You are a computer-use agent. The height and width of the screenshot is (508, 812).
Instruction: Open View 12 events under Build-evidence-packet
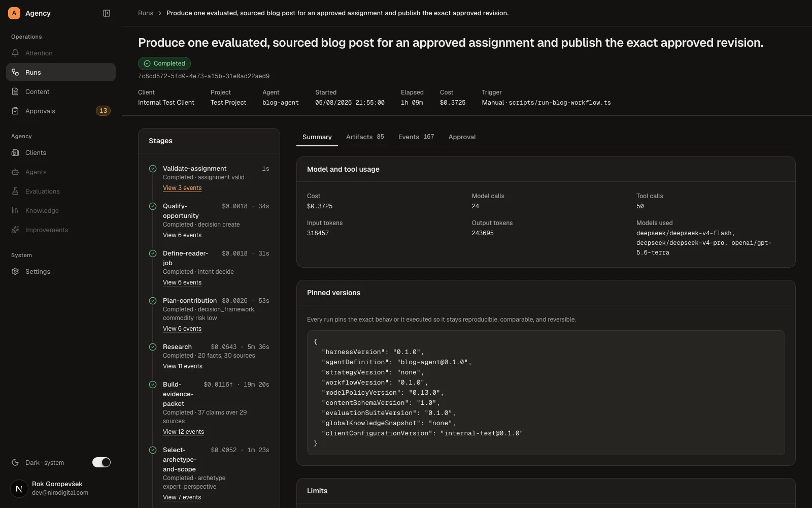coord(183,432)
